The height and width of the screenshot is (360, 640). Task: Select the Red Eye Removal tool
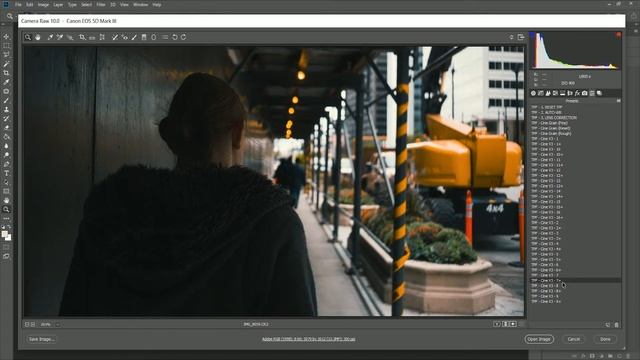click(124, 37)
